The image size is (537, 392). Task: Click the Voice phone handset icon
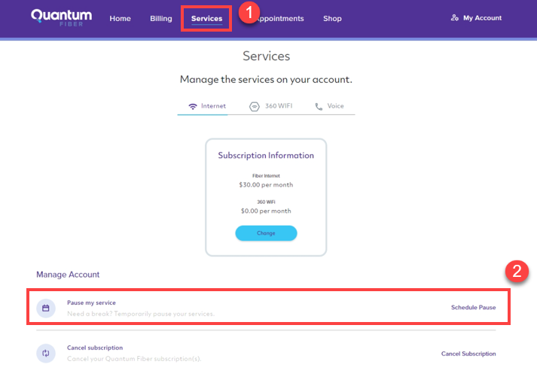coord(319,107)
